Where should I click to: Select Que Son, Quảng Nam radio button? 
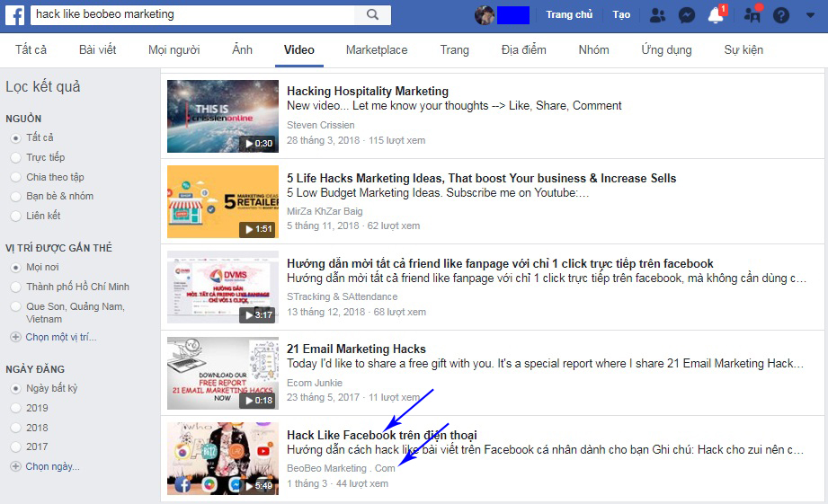click(16, 306)
